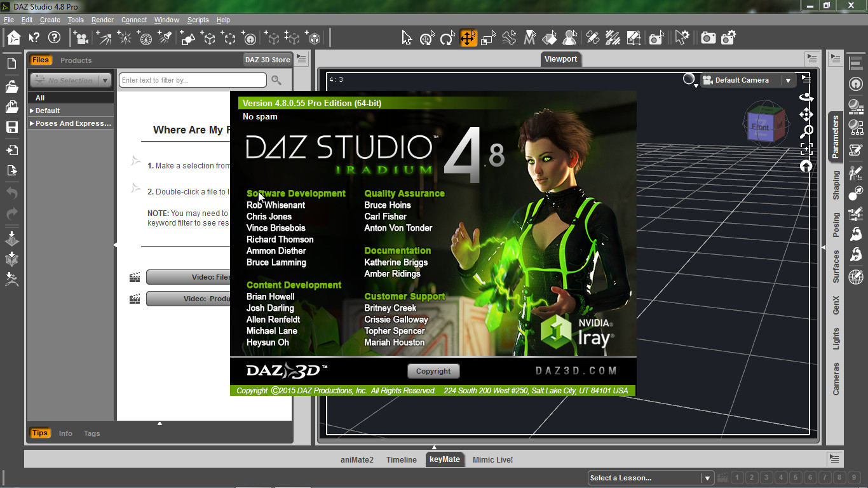
Task: Switch to the Products tab
Action: [76, 60]
